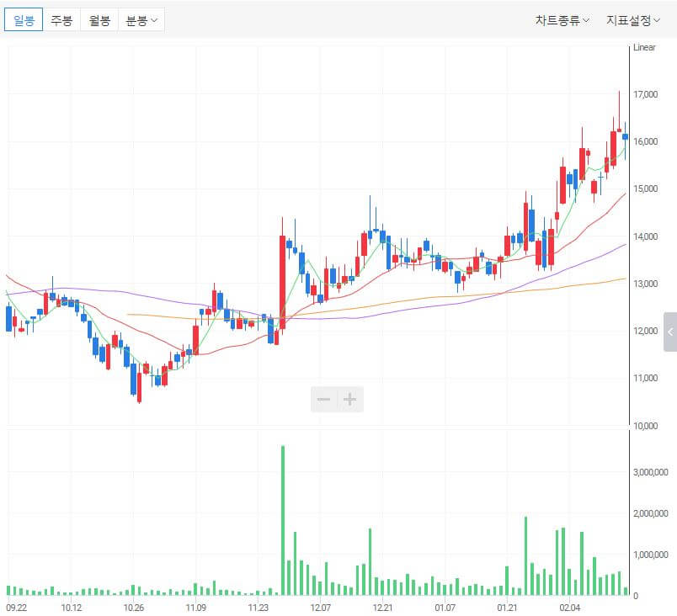Switch to the 주봉 weekly chart tab
The height and width of the screenshot is (616, 677).
(61, 20)
